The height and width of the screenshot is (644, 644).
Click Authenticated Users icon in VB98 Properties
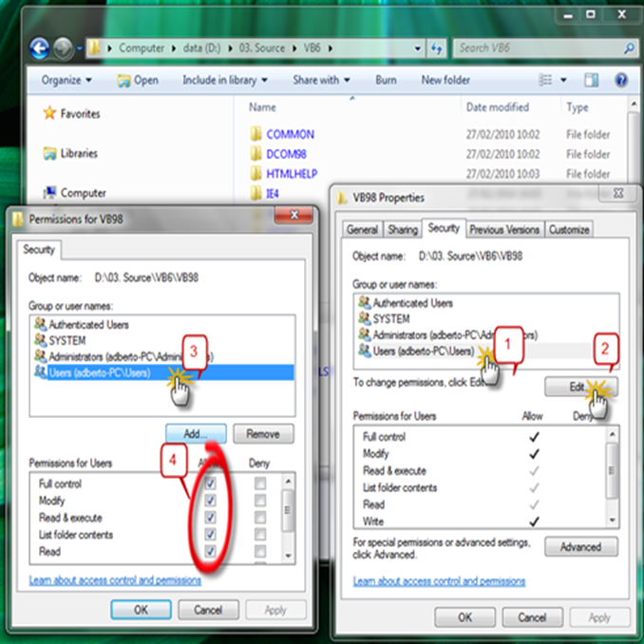pyautogui.click(x=365, y=302)
